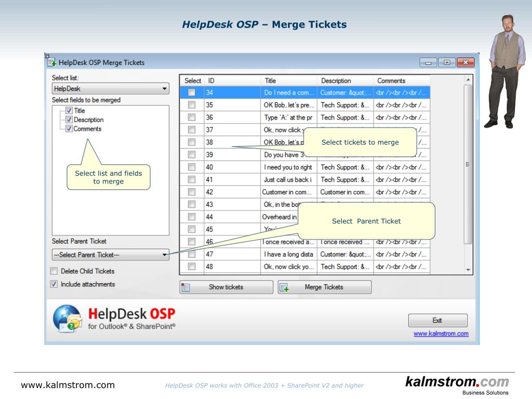The width and height of the screenshot is (532, 399).
Task: Open the HelpDesk select list dropdown
Action: click(111, 88)
